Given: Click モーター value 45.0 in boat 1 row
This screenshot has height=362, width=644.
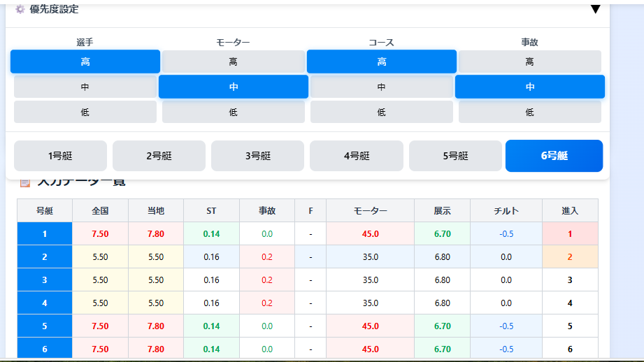Looking at the screenshot, I should (371, 234).
